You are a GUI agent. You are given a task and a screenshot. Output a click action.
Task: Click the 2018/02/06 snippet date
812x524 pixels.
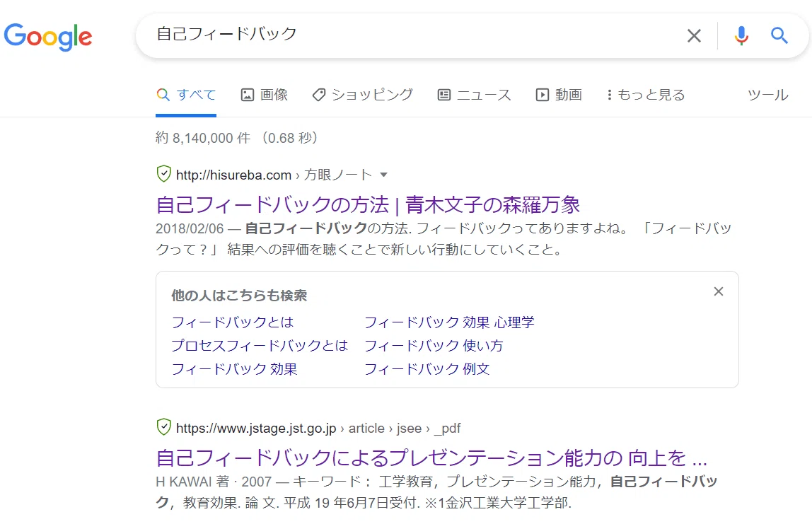190,228
